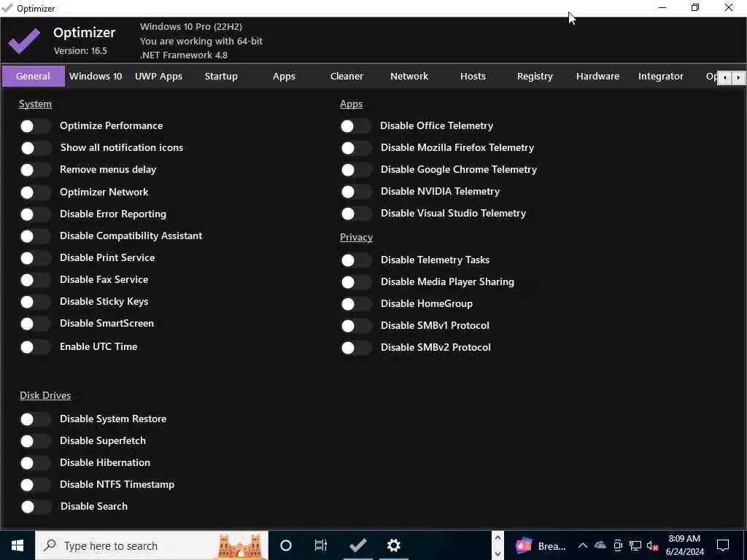Click the Cortana circle icon in taskbar

[x=286, y=545]
